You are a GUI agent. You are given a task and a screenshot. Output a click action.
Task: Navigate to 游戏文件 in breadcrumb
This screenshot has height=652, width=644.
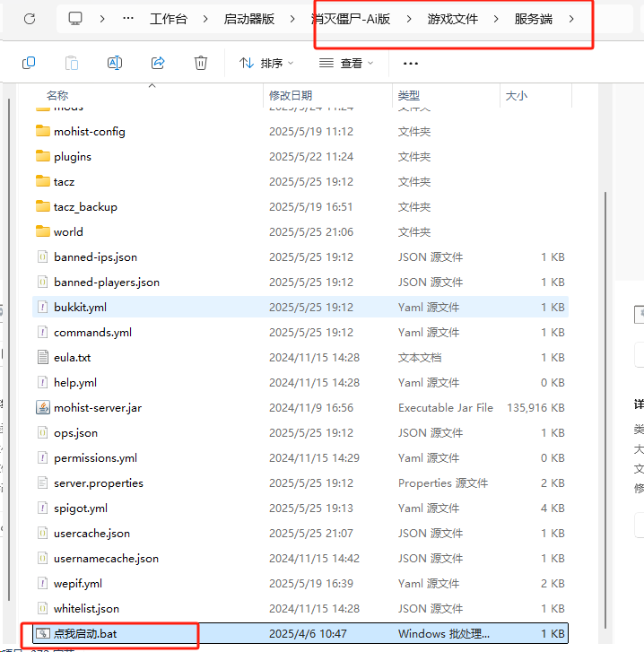452,19
